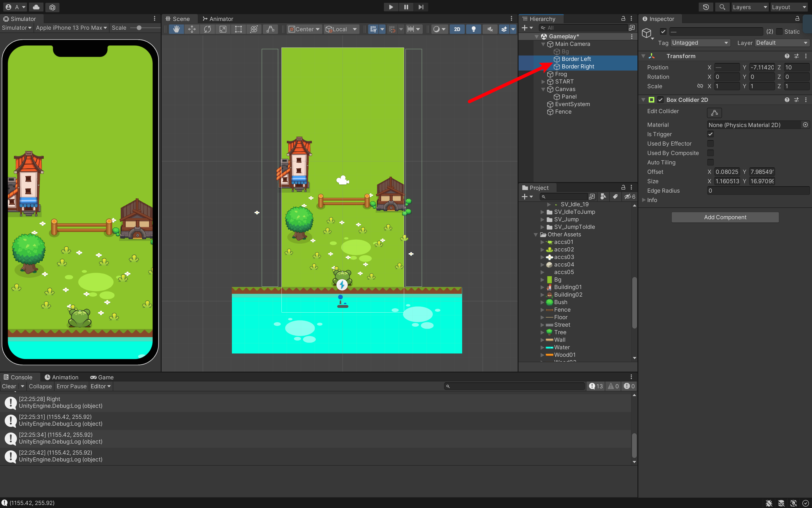Adjust the Simulator Scale slider handle

[x=139, y=28]
